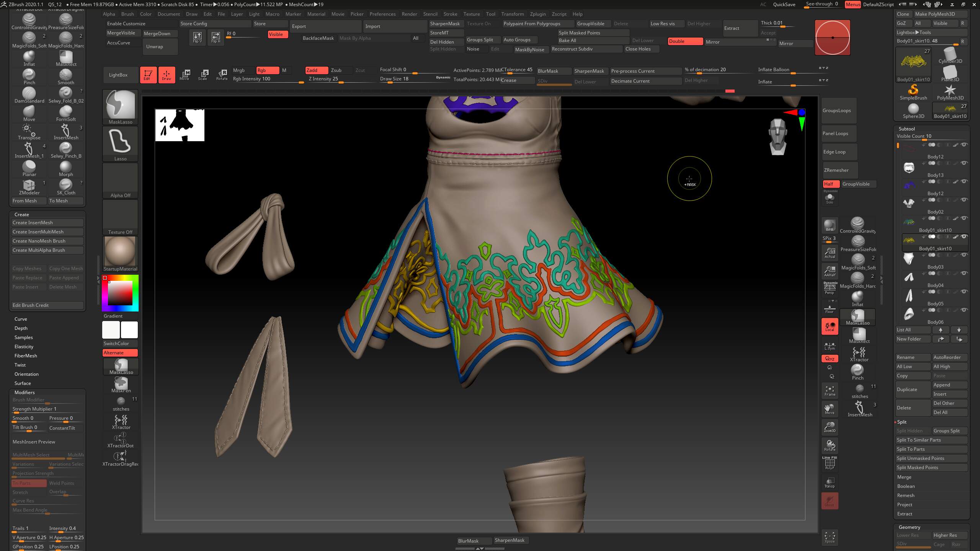980x551 pixels.
Task: Collapse the Split section
Action: pyautogui.click(x=902, y=422)
